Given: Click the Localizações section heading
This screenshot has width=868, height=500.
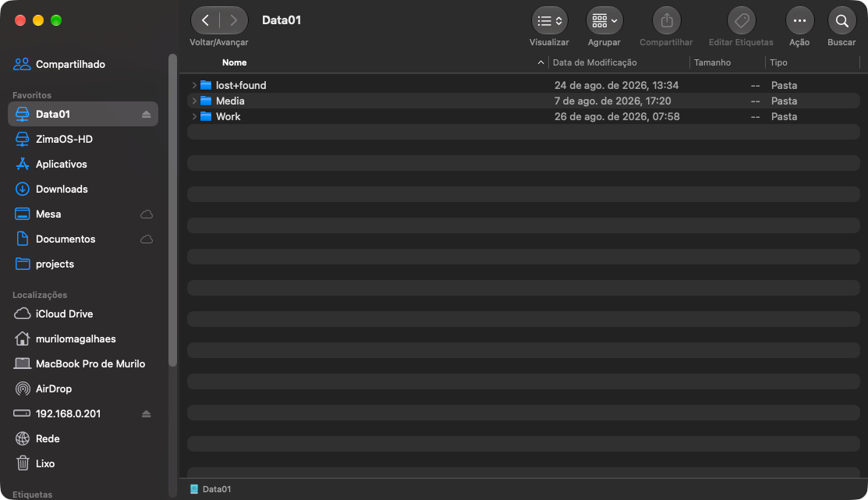Looking at the screenshot, I should point(40,295).
